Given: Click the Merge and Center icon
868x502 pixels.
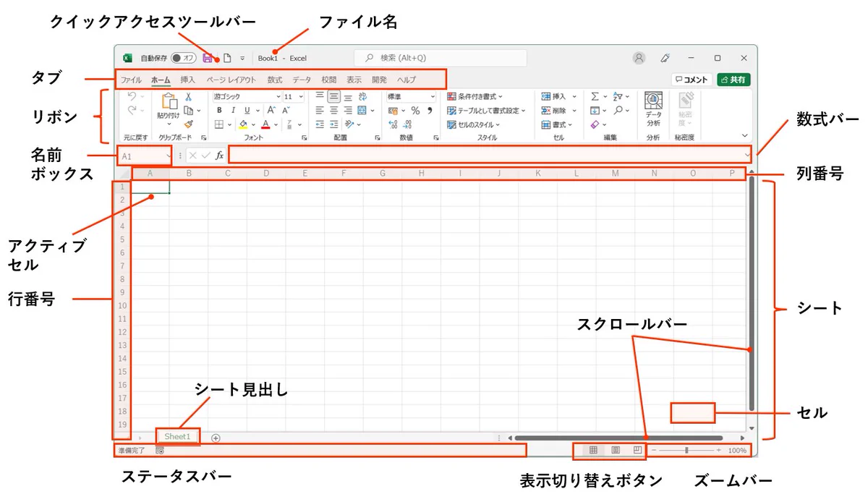Looking at the screenshot, I should (x=363, y=110).
